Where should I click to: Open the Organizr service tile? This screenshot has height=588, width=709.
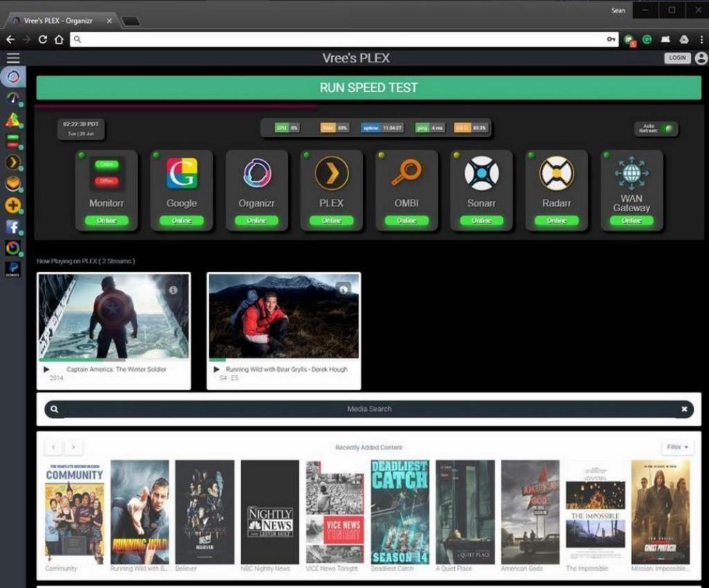[x=256, y=190]
